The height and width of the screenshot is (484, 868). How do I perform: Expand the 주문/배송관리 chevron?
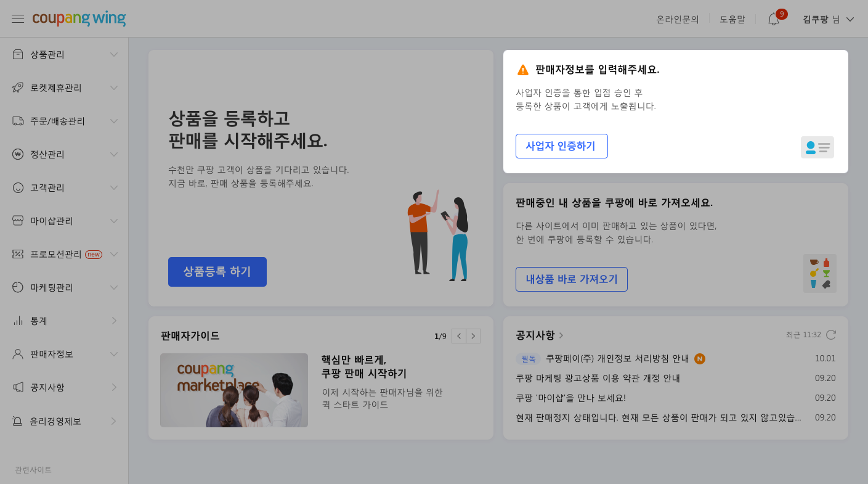(114, 121)
